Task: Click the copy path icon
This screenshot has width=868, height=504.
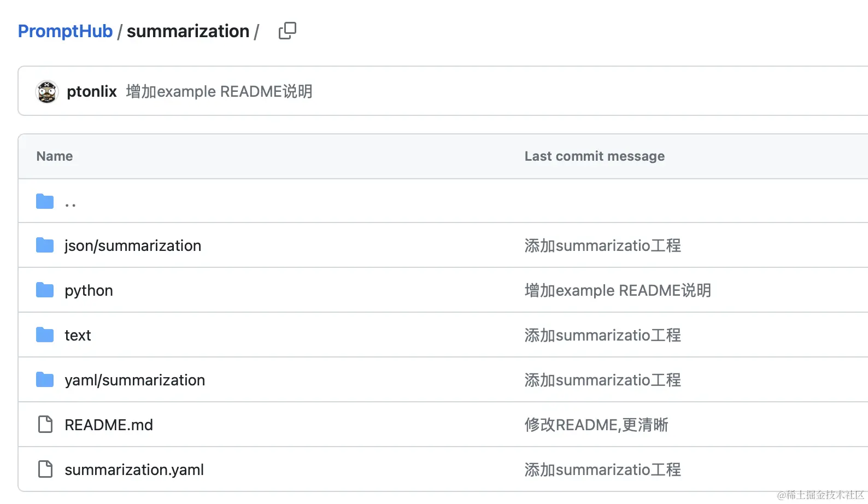Action: pyautogui.click(x=287, y=31)
